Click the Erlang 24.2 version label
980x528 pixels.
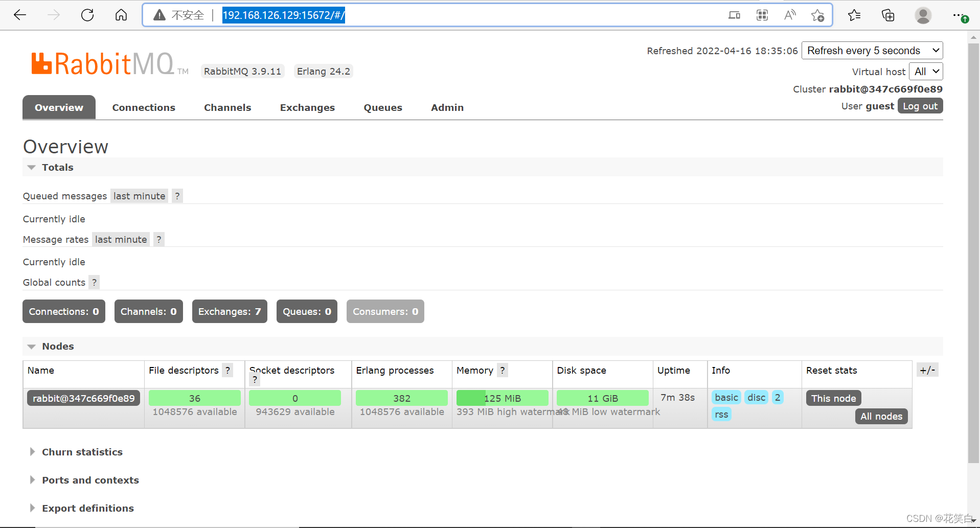point(324,71)
